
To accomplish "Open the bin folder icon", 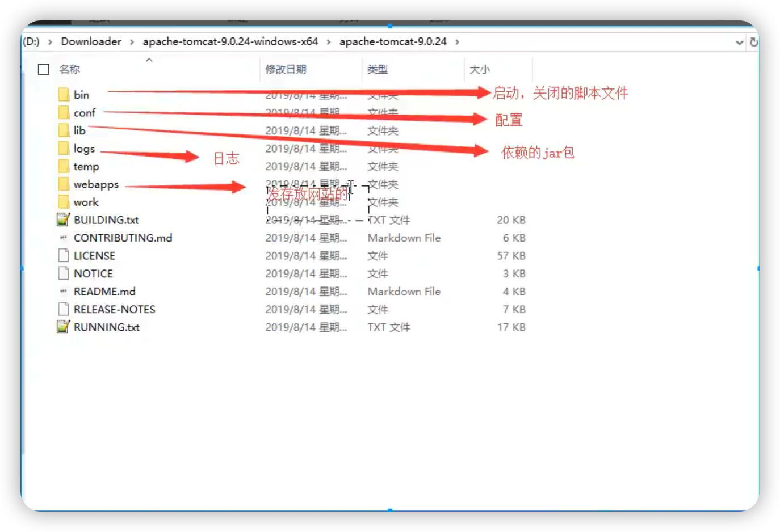I will (x=64, y=95).
